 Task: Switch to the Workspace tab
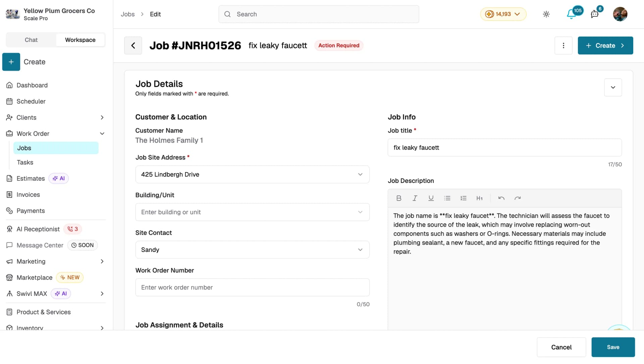(80, 40)
